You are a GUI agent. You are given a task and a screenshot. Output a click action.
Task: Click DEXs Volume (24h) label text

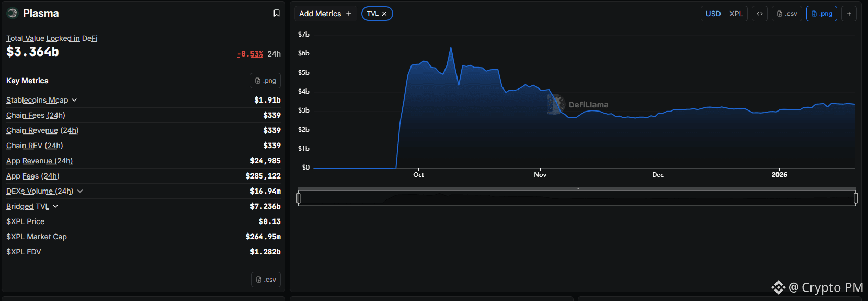[x=40, y=191]
